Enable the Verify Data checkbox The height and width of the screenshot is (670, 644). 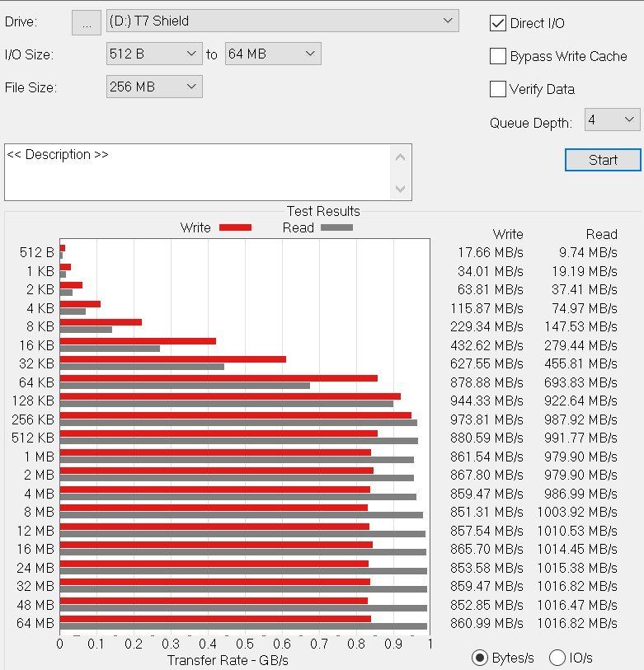coord(498,89)
